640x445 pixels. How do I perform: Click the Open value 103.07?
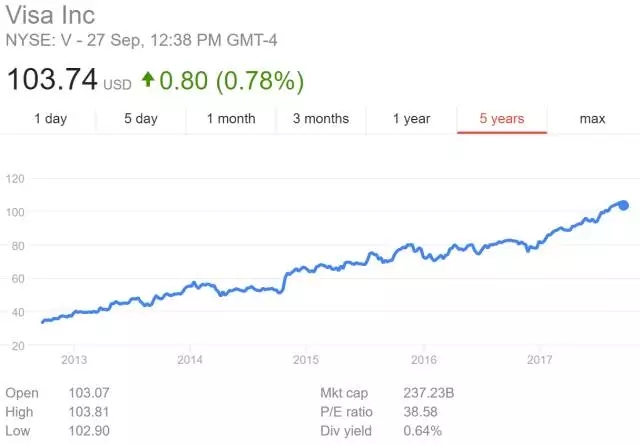(89, 393)
